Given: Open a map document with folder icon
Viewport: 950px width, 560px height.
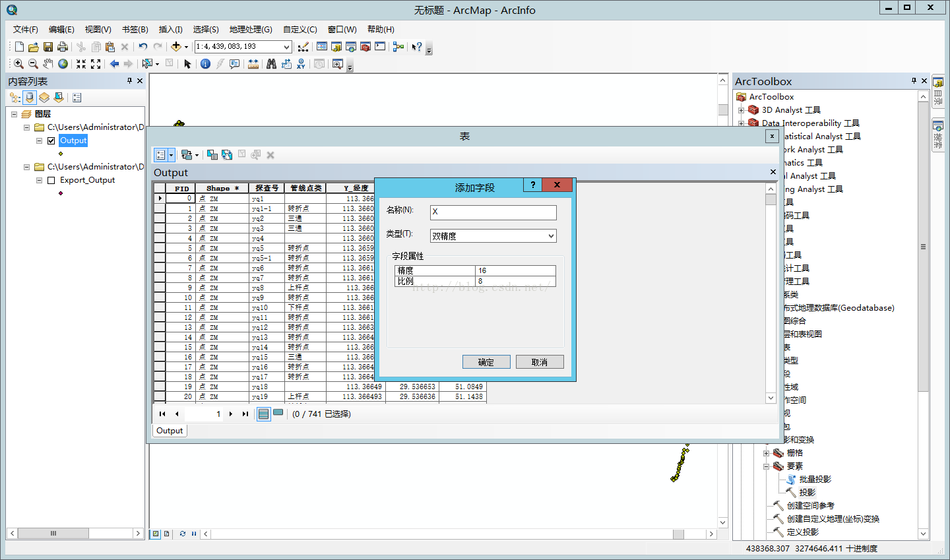Looking at the screenshot, I should pyautogui.click(x=33, y=47).
